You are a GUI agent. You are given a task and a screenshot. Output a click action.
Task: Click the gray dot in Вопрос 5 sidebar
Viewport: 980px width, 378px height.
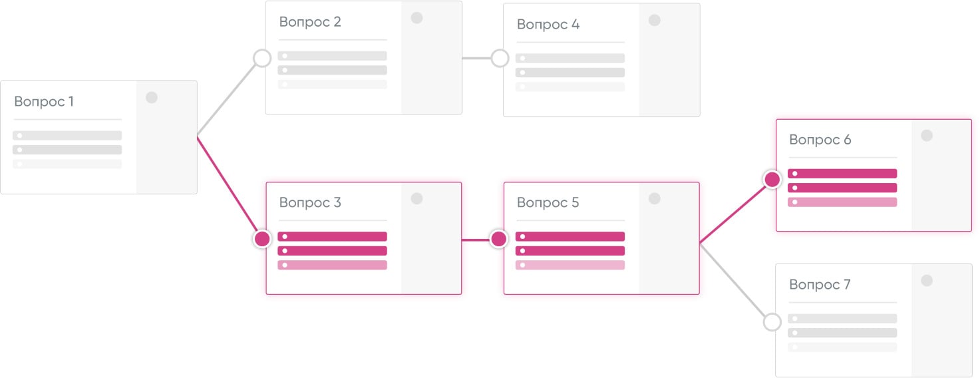655,198
